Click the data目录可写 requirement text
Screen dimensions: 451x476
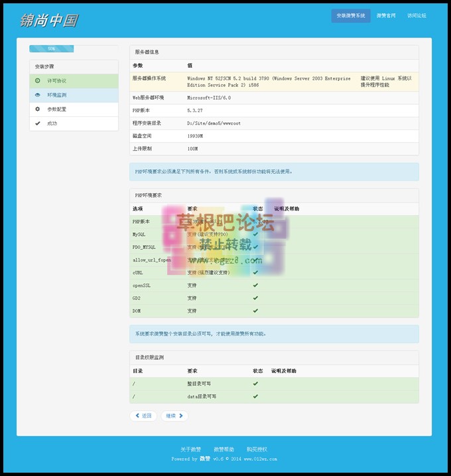click(202, 396)
